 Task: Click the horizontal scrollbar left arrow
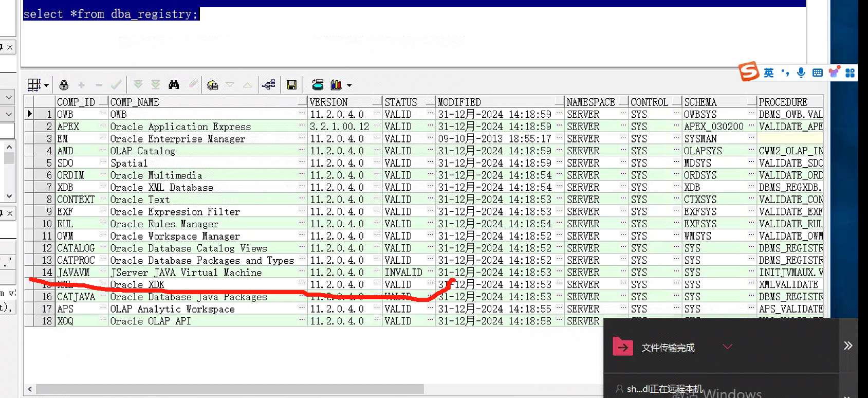30,389
